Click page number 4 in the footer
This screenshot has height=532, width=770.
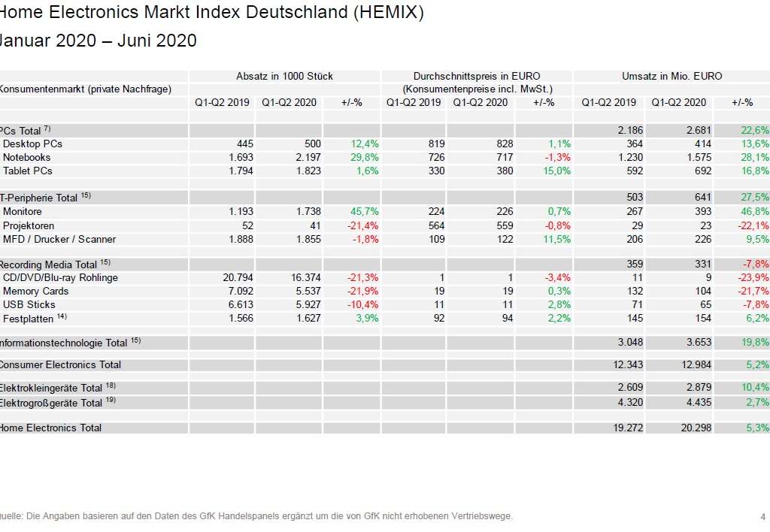tap(762, 516)
